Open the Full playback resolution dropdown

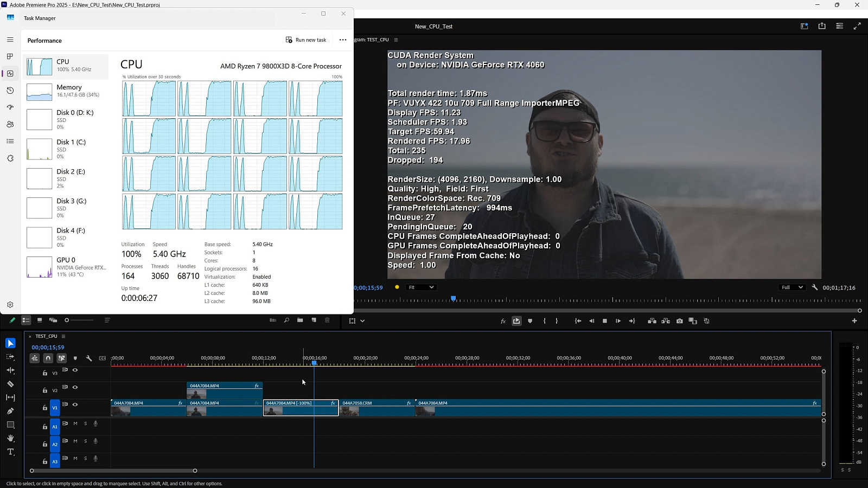point(792,287)
